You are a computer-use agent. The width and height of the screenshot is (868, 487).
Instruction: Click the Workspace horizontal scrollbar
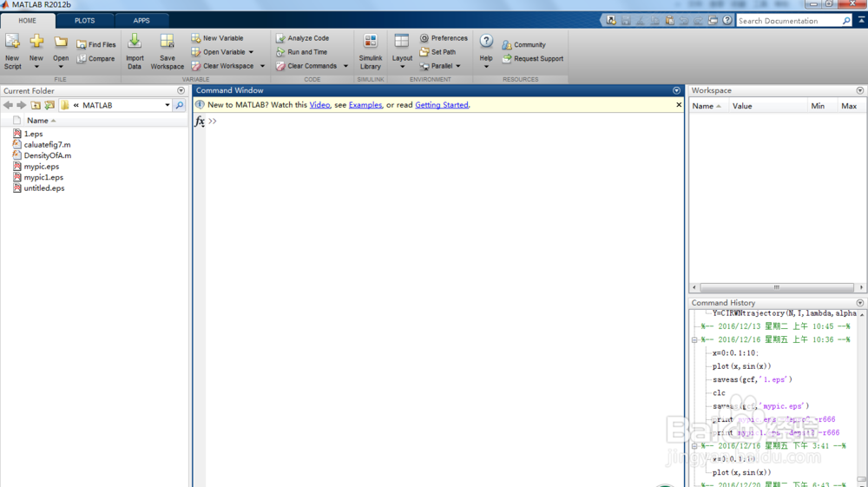coord(777,287)
